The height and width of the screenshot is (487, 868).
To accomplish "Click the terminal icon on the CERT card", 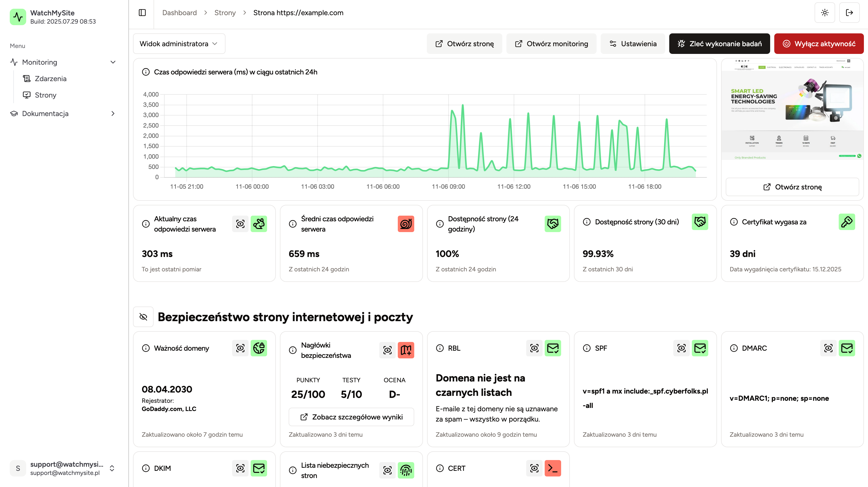I will click(x=553, y=468).
